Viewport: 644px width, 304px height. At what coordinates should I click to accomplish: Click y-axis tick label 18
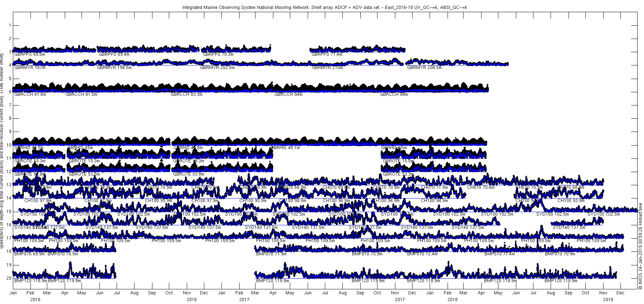pyautogui.click(x=9, y=251)
